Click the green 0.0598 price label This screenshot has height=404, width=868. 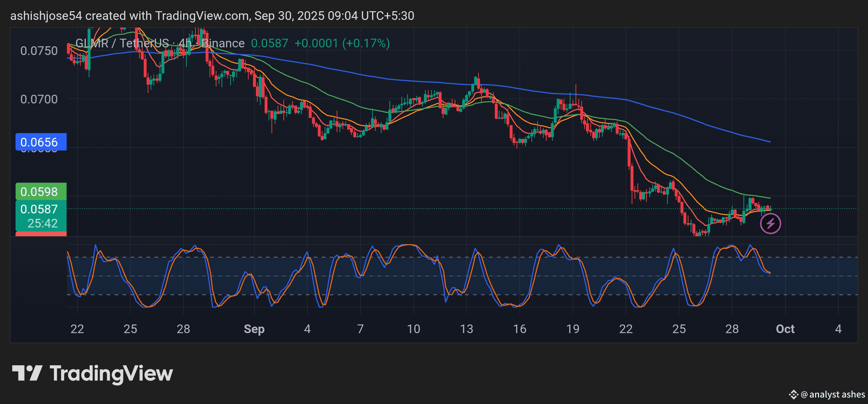tap(41, 191)
